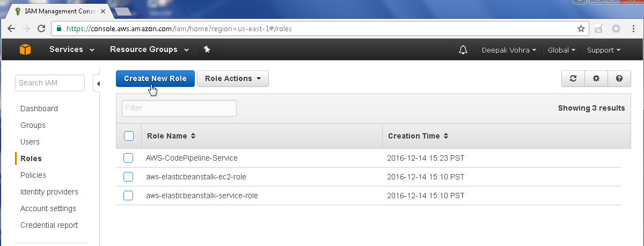The width and height of the screenshot is (644, 246).
Task: Open the aws-elasticbeanstalk-service-role
Action: click(202, 196)
